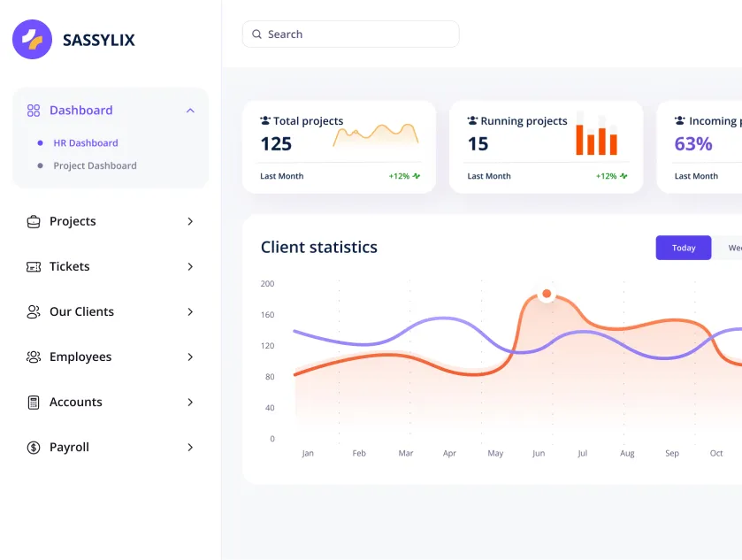
Task: Click the trend icon on Total projects card
Action: pyautogui.click(x=417, y=176)
